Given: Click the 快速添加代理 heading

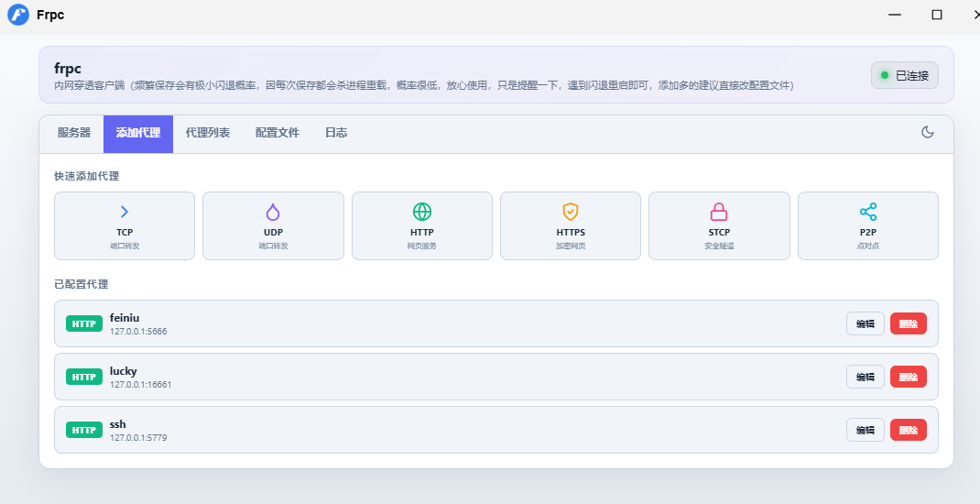Looking at the screenshot, I should click(x=86, y=176).
